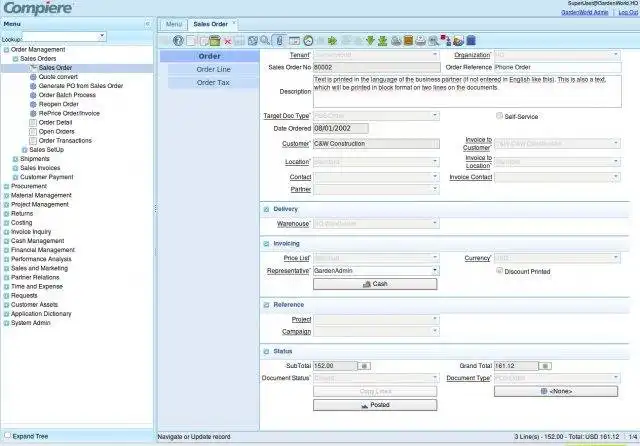Image resolution: width=640 pixels, height=446 pixels.
Task: Open the Order Tax sub-tab
Action: [x=213, y=82]
